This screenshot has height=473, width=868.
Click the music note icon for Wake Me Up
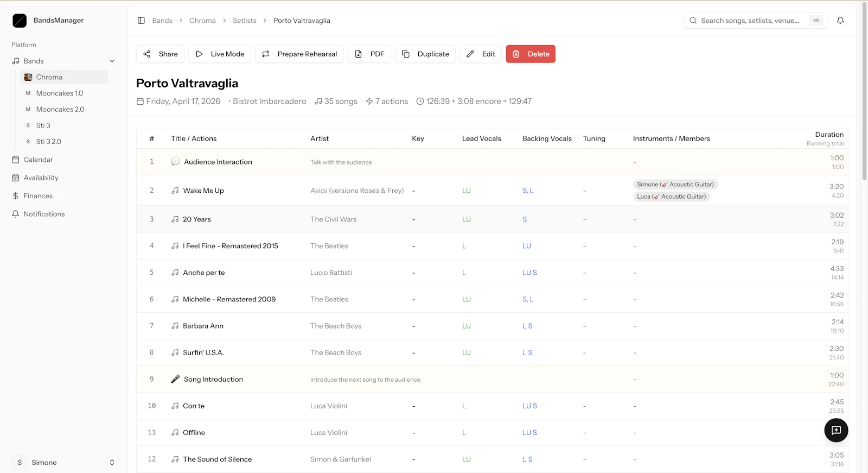click(175, 191)
